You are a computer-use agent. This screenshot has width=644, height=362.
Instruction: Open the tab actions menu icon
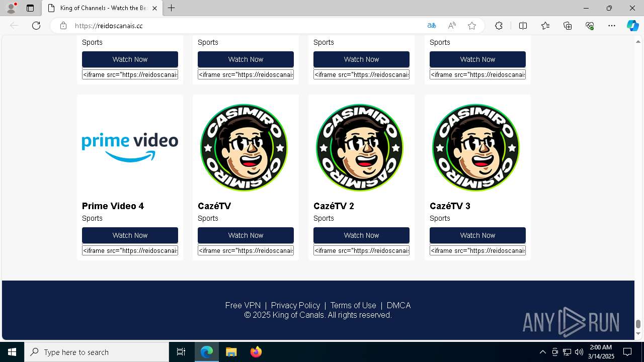(x=30, y=8)
